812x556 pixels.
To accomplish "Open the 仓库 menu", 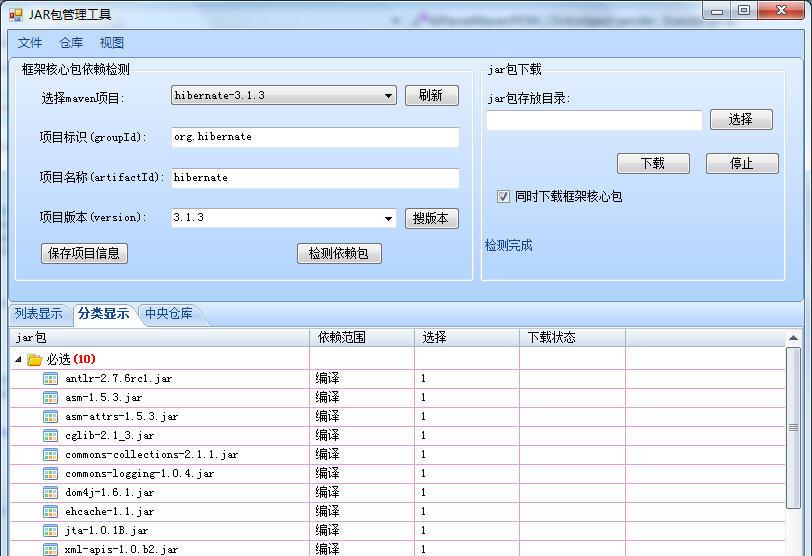I will pyautogui.click(x=71, y=42).
